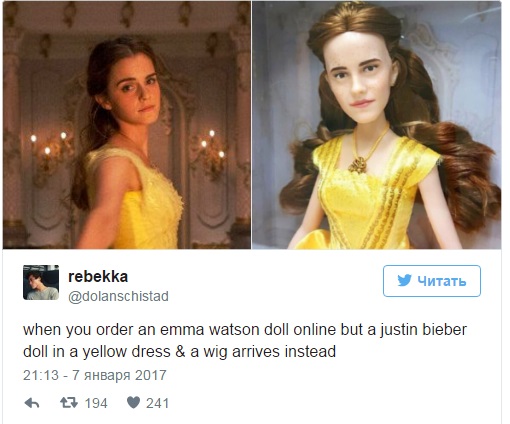Click the doll's face in right image

(x=360, y=78)
